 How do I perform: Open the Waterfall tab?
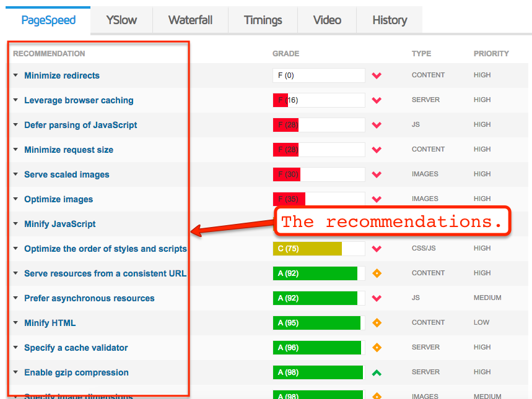(x=190, y=20)
